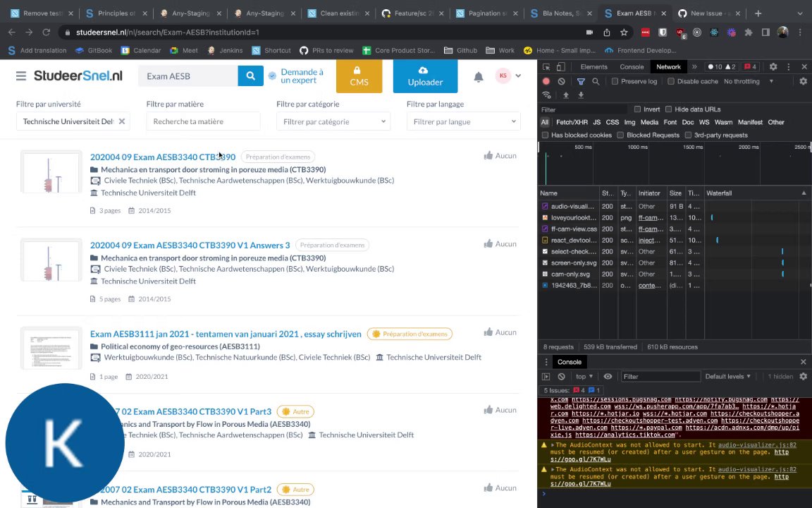Expand the first AudioContext warning message
Image resolution: width=812 pixels, height=508 pixels.
[553, 445]
